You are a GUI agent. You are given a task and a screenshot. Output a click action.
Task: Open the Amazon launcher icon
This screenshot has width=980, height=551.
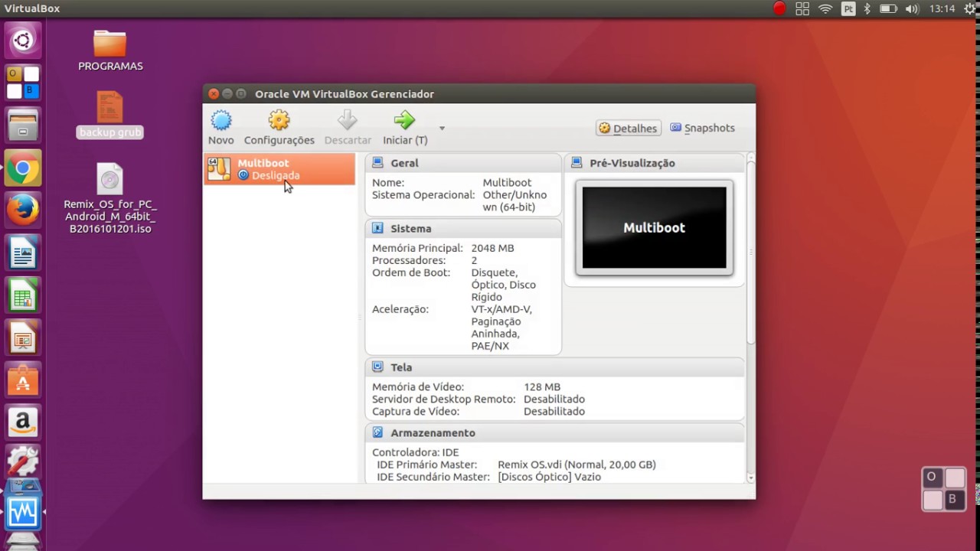pyautogui.click(x=23, y=422)
